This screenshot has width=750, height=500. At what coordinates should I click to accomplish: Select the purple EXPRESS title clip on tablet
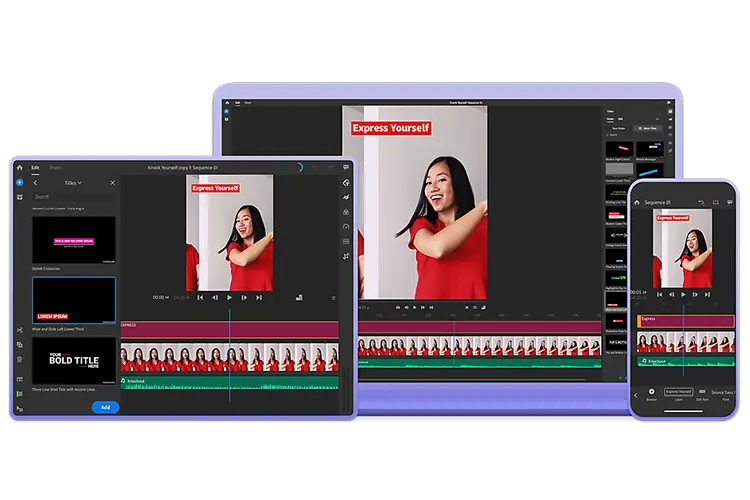(230, 330)
